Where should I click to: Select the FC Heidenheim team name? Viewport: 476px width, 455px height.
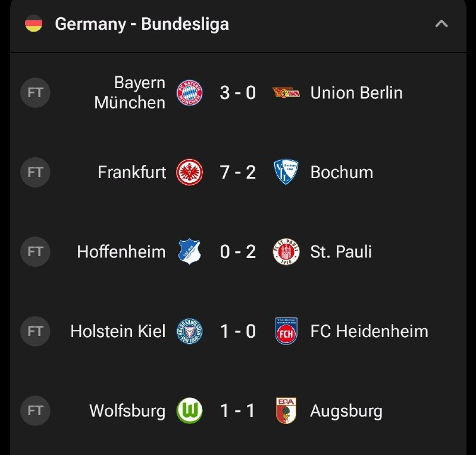click(x=369, y=331)
